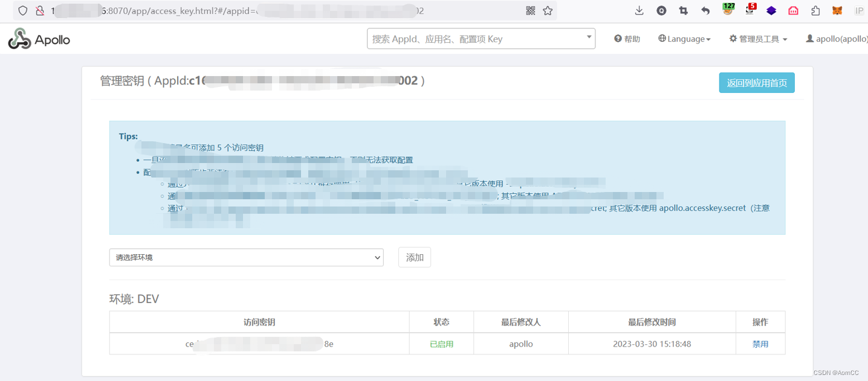The height and width of the screenshot is (381, 868).
Task: Click the purple layers extension icon
Action: (x=771, y=10)
